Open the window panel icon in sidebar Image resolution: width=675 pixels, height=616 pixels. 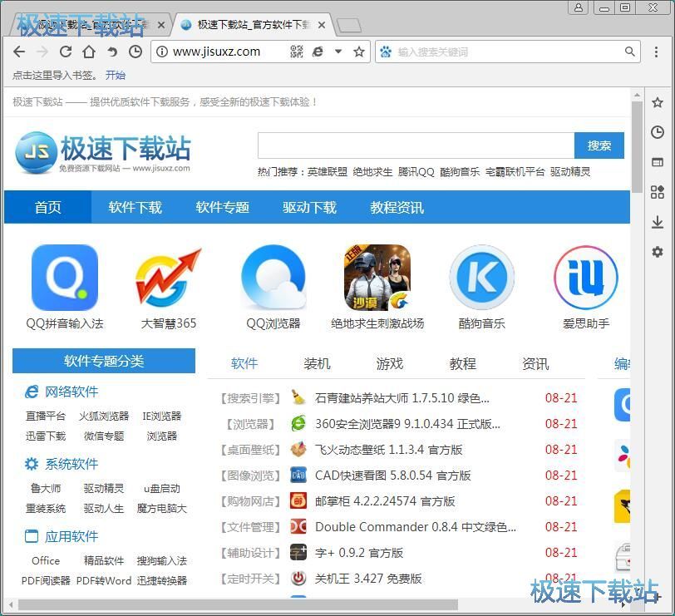tap(658, 162)
